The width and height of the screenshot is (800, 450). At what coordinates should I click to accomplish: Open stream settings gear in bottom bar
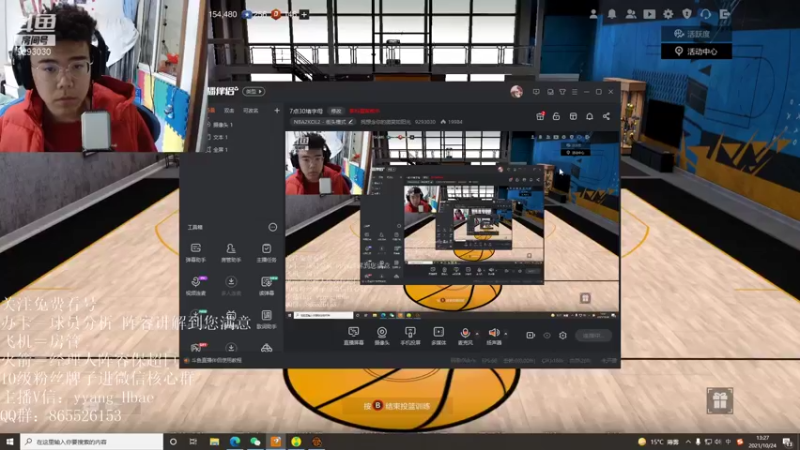click(563, 335)
